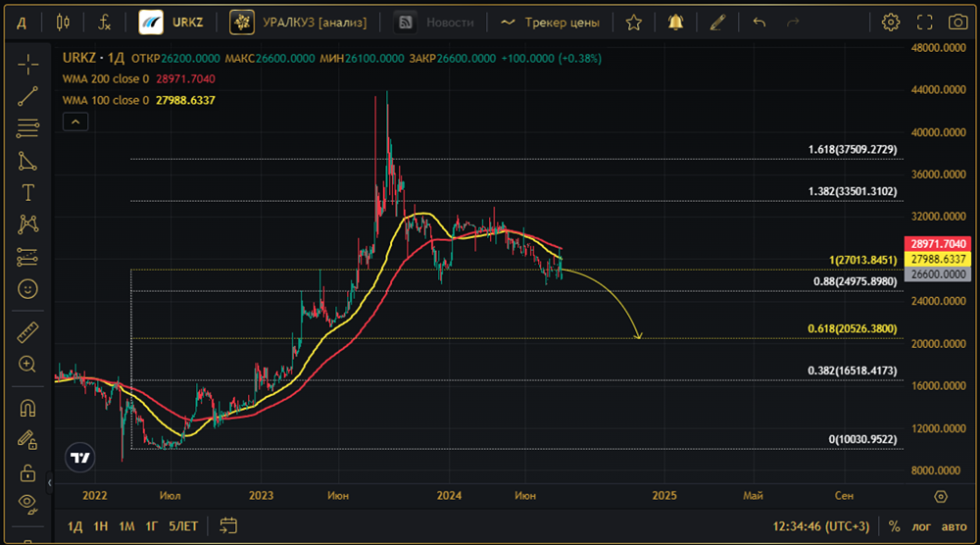Enable percent scale with % button
Viewport: 980px width, 545px height.
pos(894,526)
